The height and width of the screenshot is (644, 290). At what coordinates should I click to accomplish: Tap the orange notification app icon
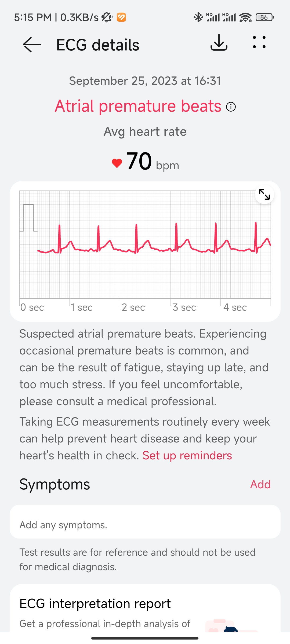pos(121,17)
